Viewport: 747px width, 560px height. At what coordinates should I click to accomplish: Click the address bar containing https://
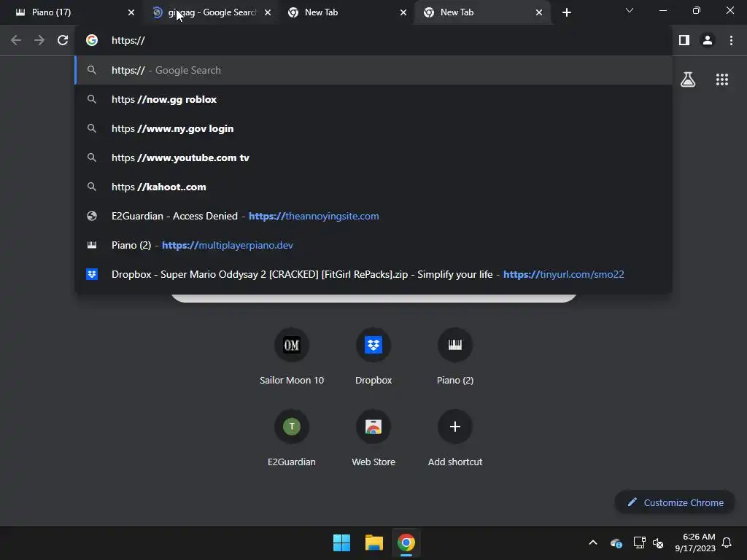(x=373, y=41)
